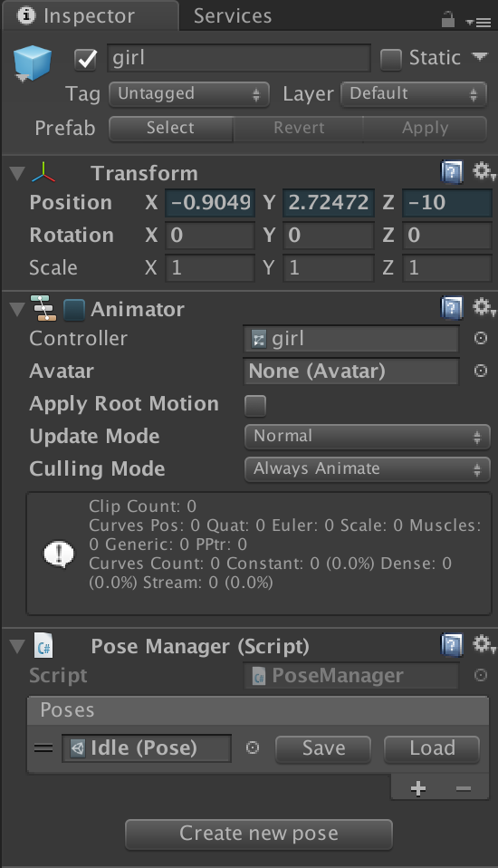Open Transform component help book icon
The width and height of the screenshot is (498, 868).
pyautogui.click(x=452, y=172)
